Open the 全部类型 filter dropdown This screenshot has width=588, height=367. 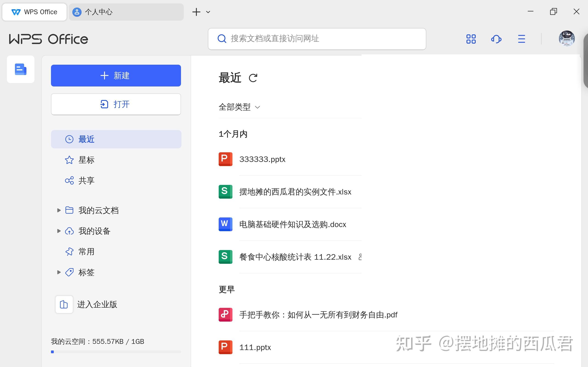(239, 107)
